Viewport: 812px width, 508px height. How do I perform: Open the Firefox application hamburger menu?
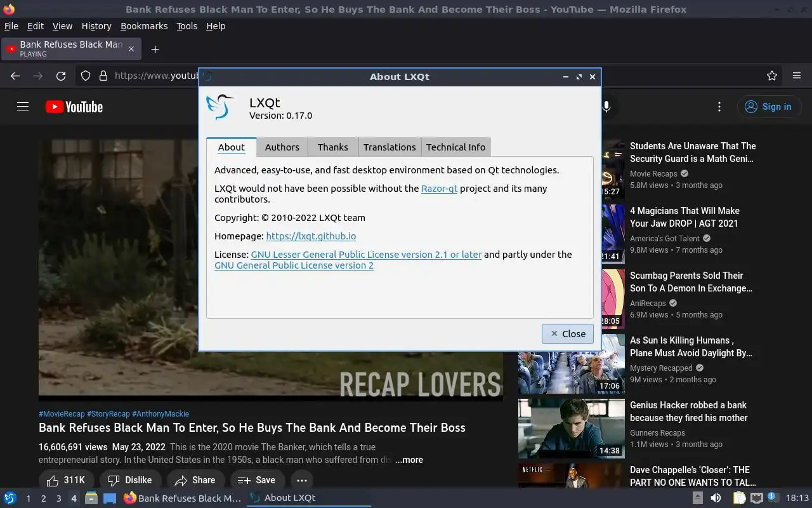pyautogui.click(x=797, y=76)
